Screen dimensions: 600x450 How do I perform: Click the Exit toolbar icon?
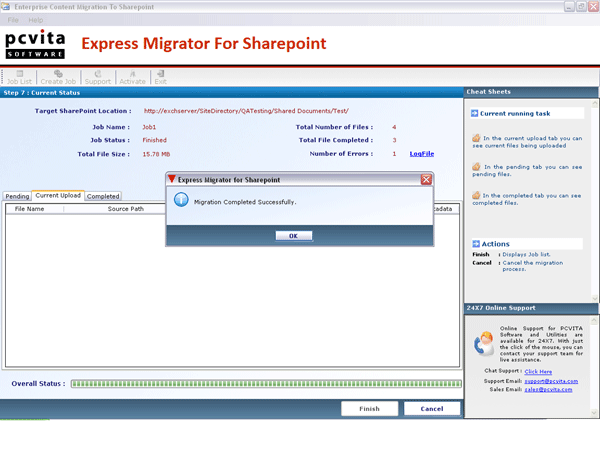coord(160,76)
